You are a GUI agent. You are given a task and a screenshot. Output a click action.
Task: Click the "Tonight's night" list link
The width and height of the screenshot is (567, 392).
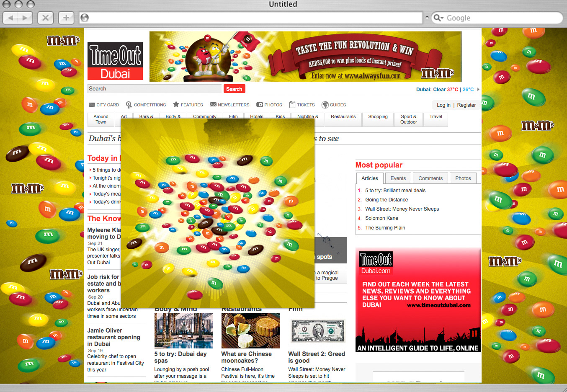[x=106, y=178]
